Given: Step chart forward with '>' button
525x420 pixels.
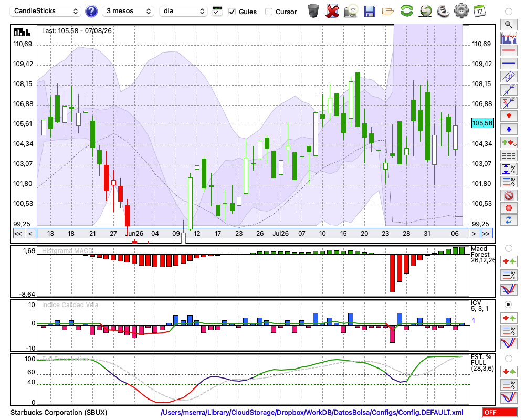Looking at the screenshot, I should 474,234.
